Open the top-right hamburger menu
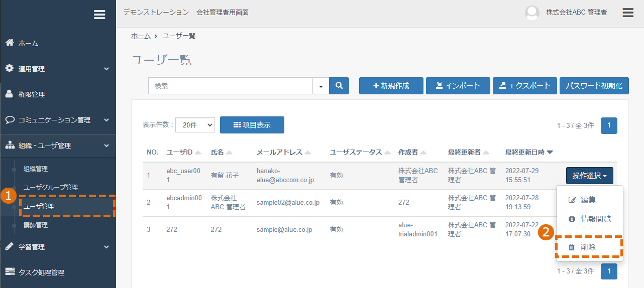 (628, 13)
